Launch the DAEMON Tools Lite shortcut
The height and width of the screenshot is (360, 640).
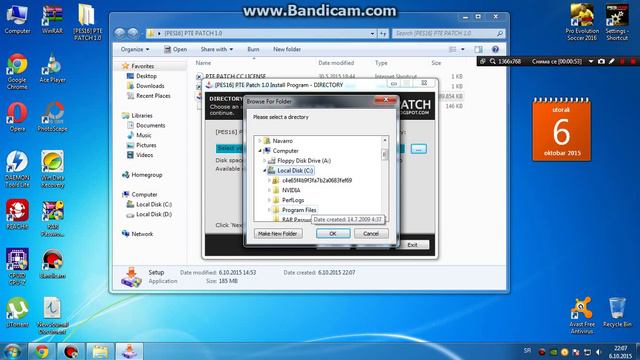17,169
